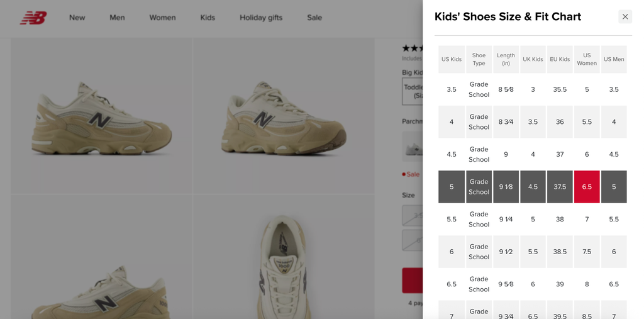Click the New Balance logo

click(33, 18)
